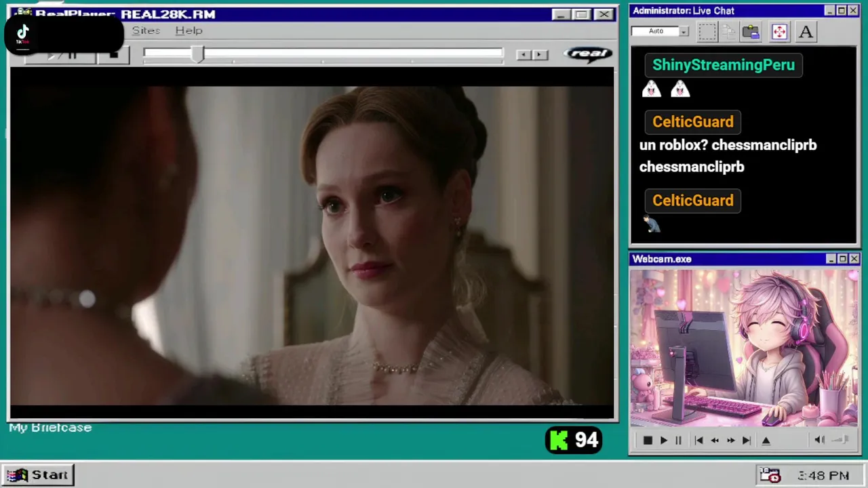Click the RealPlayer video area
The height and width of the screenshot is (488, 868).
[312, 244]
